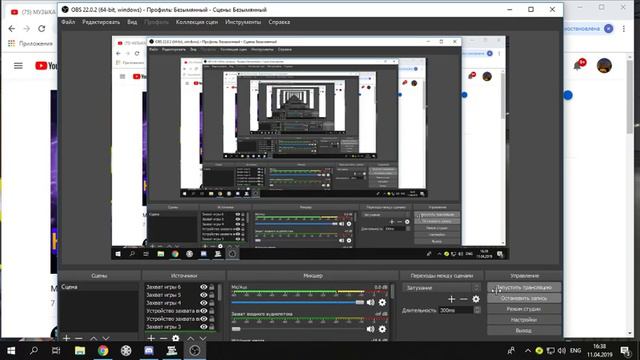Open the YouTube notifications bell in Chrome window

(x=578, y=66)
